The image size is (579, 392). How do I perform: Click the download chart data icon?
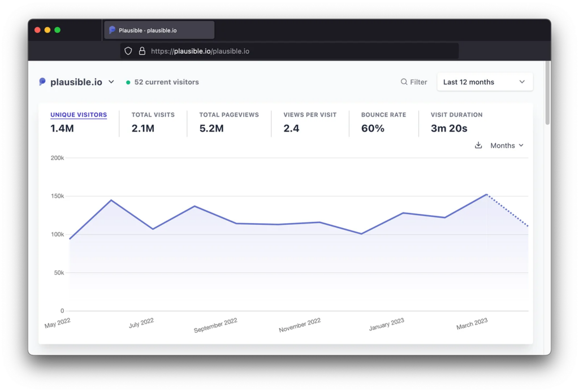(478, 145)
